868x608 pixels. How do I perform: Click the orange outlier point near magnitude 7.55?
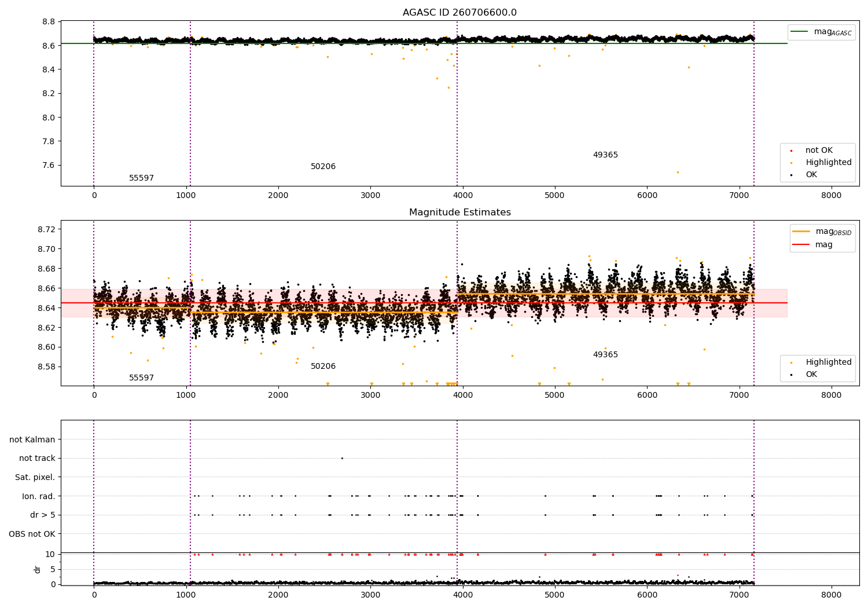pos(678,172)
